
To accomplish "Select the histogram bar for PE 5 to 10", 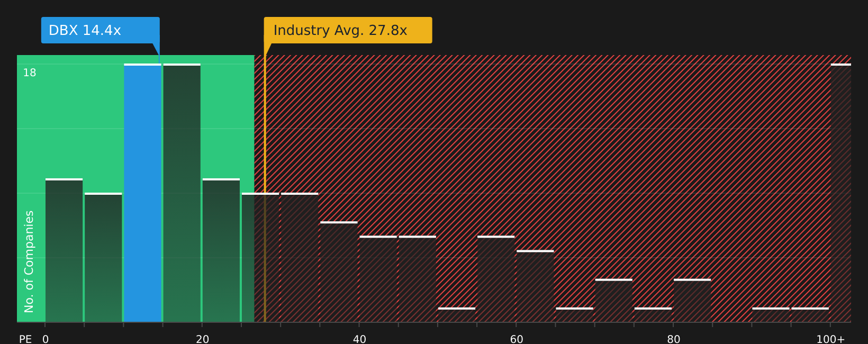I will pyautogui.click(x=103, y=258).
